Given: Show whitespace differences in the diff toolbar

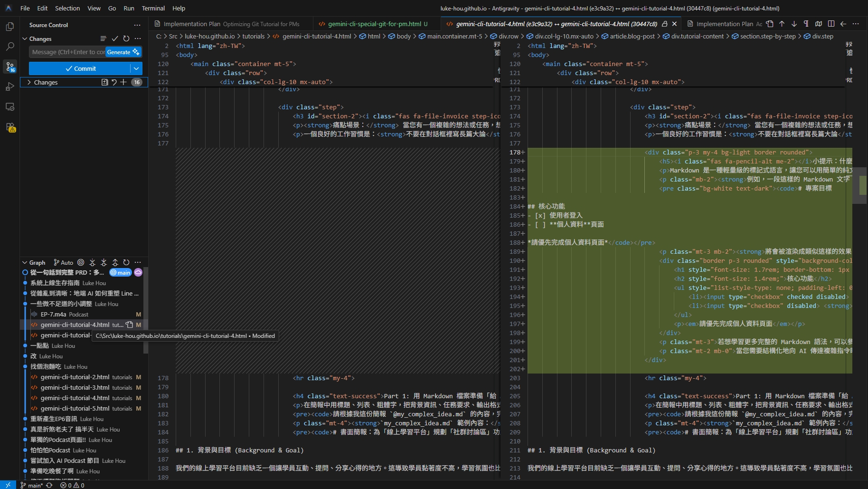Looking at the screenshot, I should [805, 24].
